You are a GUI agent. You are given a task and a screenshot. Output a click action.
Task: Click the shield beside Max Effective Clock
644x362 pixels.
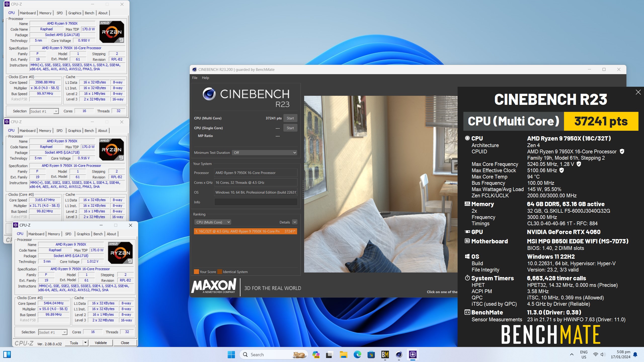click(x=561, y=170)
